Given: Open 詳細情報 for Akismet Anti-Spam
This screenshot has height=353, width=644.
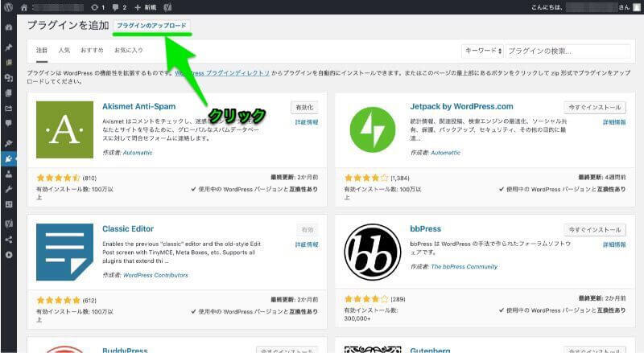Looking at the screenshot, I should click(x=307, y=122).
